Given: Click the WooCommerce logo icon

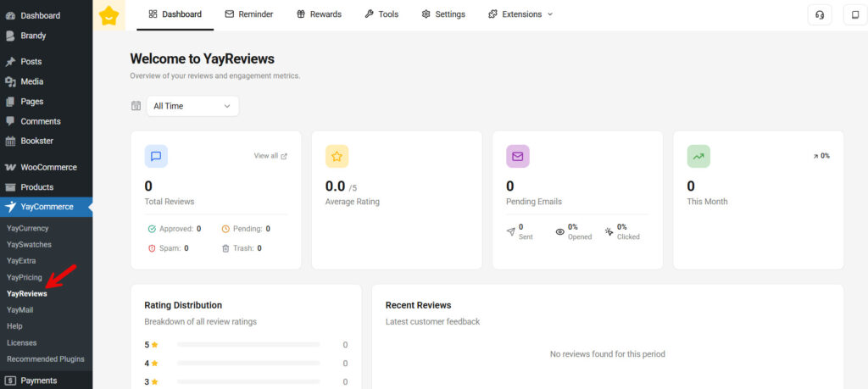Looking at the screenshot, I should (10, 167).
